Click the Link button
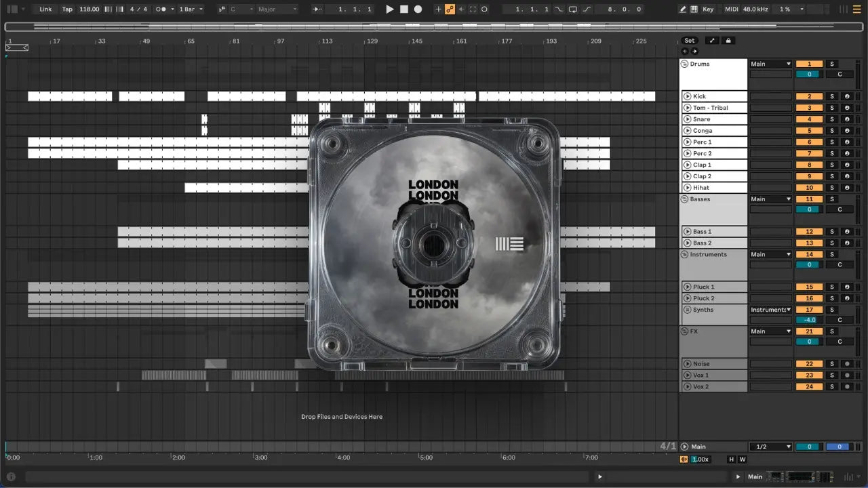 pyautogui.click(x=45, y=9)
